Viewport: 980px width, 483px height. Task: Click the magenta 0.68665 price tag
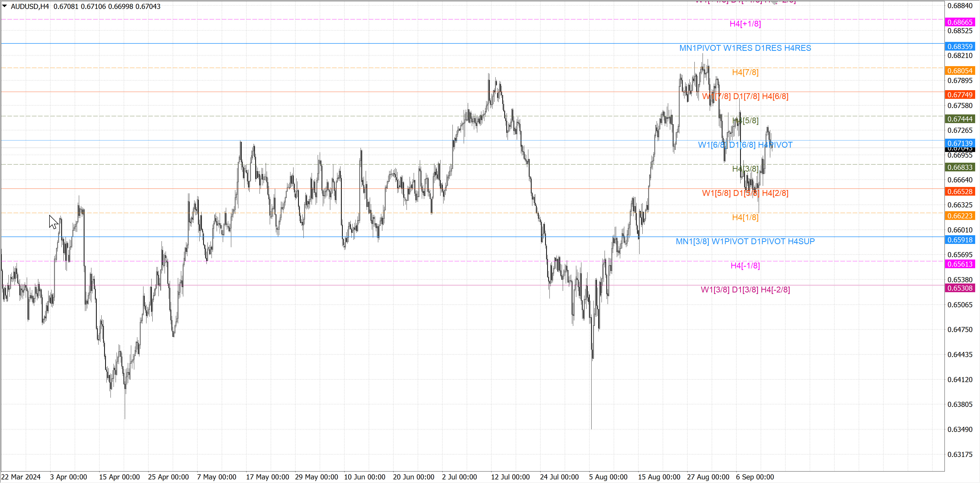pos(960,22)
